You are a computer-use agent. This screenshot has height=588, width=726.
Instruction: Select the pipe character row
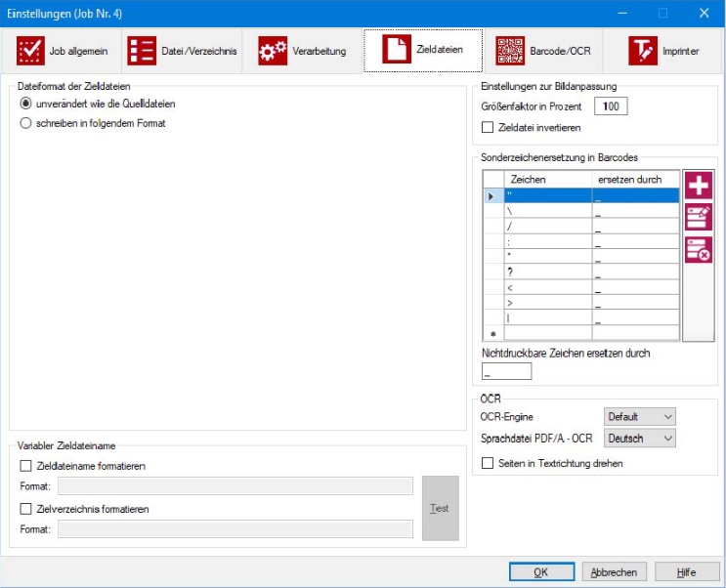pos(581,317)
